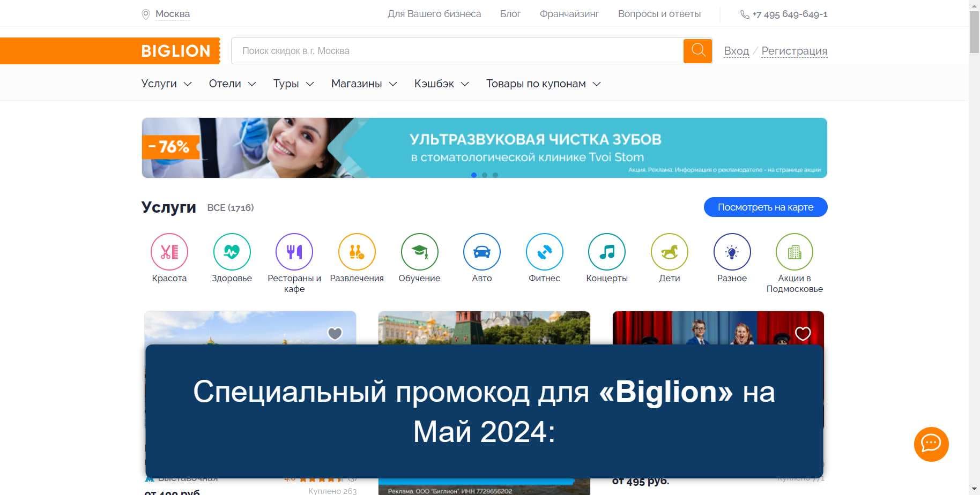The height and width of the screenshot is (495, 980).
Task: Expand the Отели dropdown menu
Action: [x=232, y=84]
